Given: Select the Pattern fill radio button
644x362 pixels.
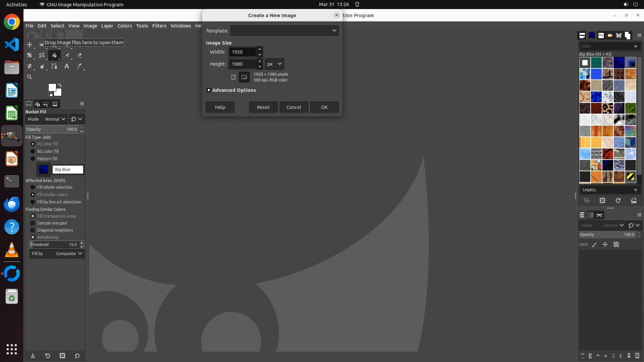Looking at the screenshot, I should click(33, 159).
